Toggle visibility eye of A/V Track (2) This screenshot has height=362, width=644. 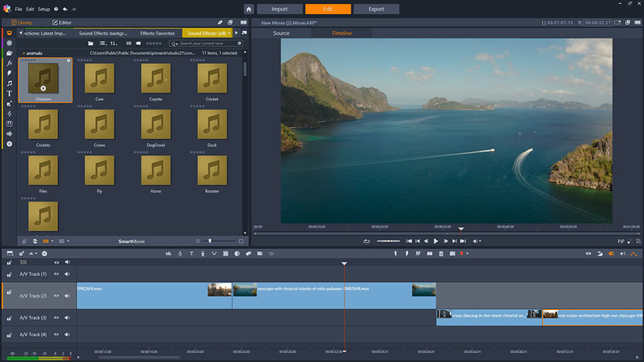pos(56,296)
